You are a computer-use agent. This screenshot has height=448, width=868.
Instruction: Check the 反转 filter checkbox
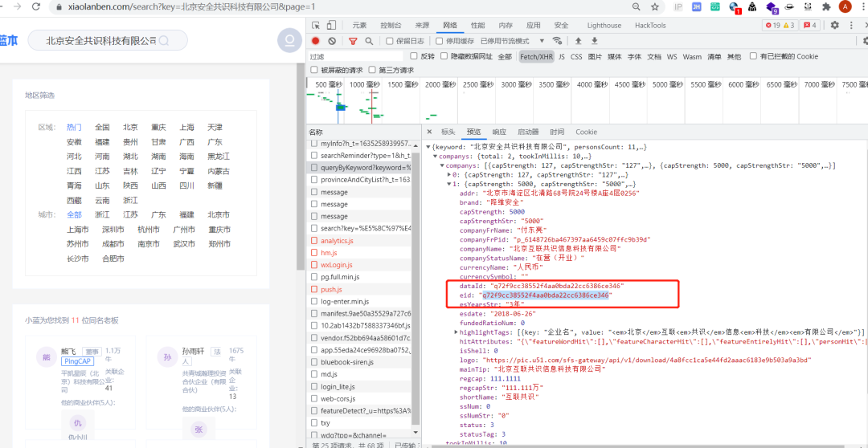tap(414, 56)
